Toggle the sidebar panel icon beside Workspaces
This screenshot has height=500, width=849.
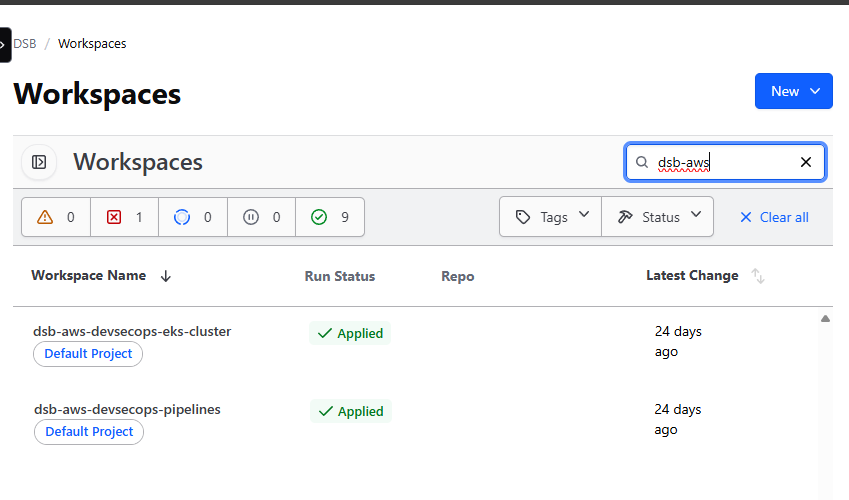39,162
